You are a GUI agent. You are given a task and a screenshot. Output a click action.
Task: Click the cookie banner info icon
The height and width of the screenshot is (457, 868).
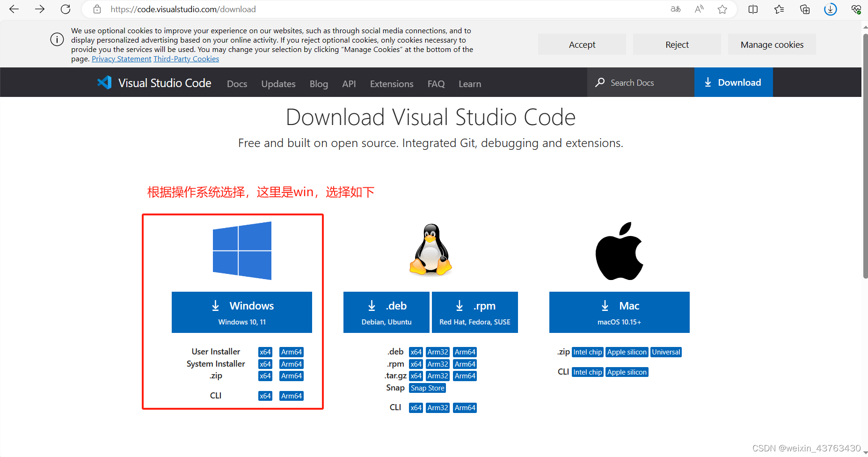tap(57, 40)
